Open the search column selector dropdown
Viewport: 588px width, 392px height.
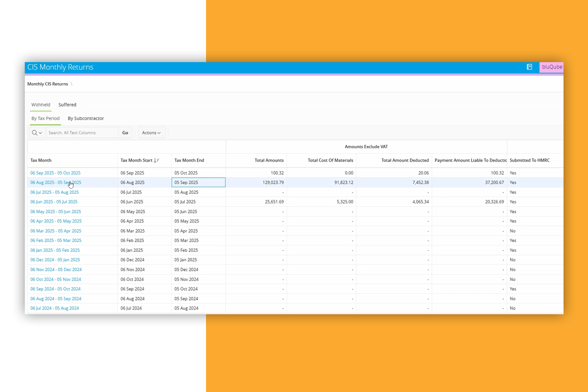37,133
